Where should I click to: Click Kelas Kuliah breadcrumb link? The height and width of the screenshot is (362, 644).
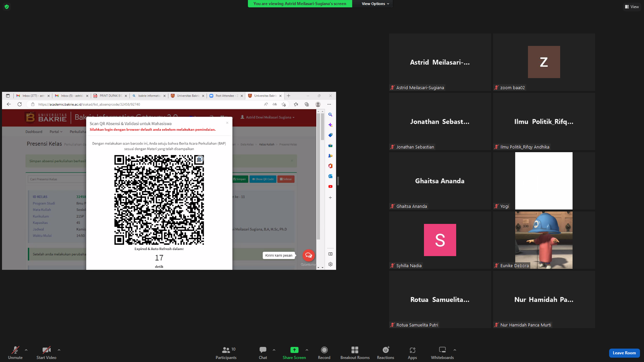pos(267,144)
